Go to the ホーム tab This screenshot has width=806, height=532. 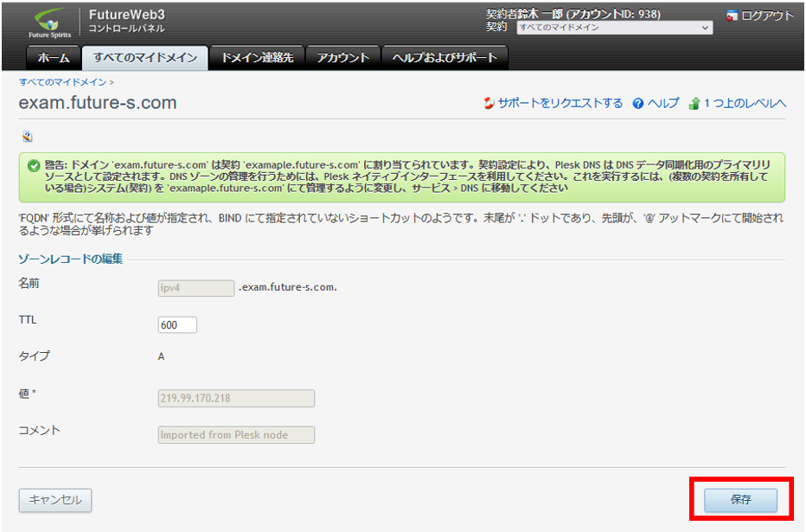(x=54, y=58)
